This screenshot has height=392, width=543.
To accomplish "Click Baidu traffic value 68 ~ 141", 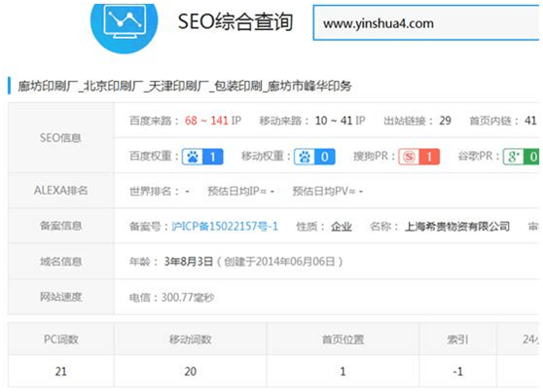I will (x=206, y=121).
